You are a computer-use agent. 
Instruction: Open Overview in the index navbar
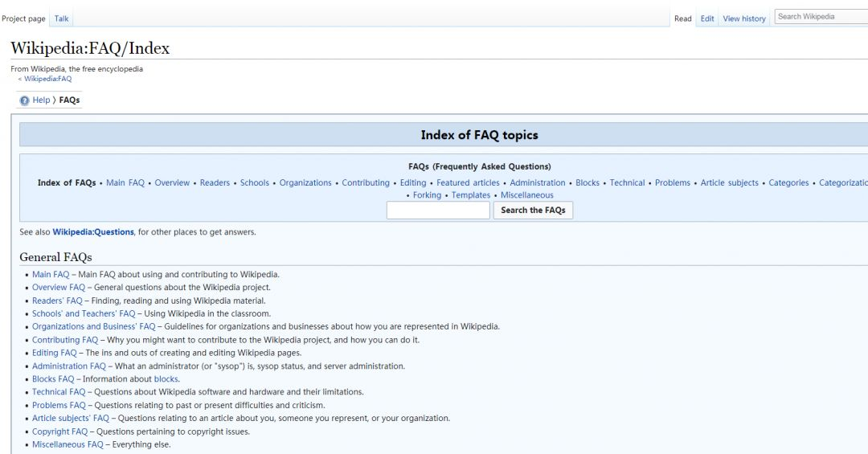172,182
